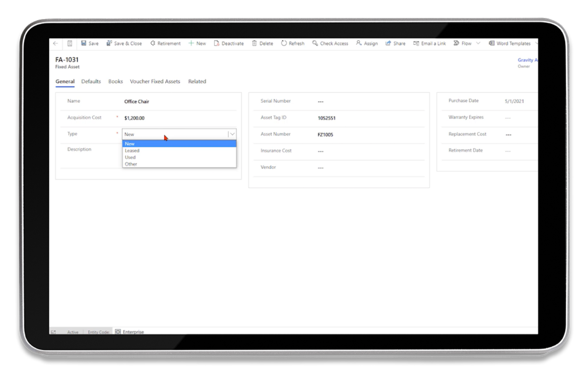
Task: Open Check Access from the toolbar
Action: (x=330, y=43)
